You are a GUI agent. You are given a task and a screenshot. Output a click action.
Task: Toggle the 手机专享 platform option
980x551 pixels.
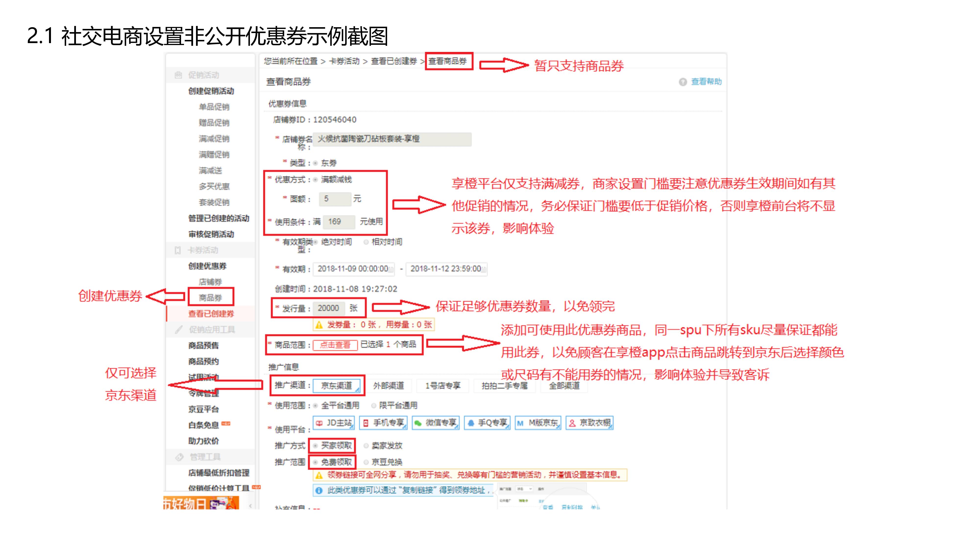pyautogui.click(x=383, y=423)
